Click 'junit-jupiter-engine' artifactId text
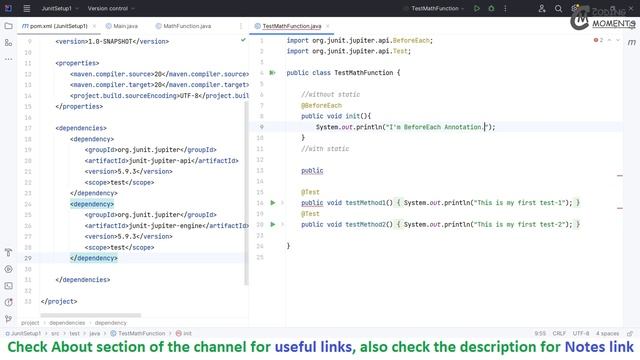Screen dimensions: 640x360 [165, 225]
